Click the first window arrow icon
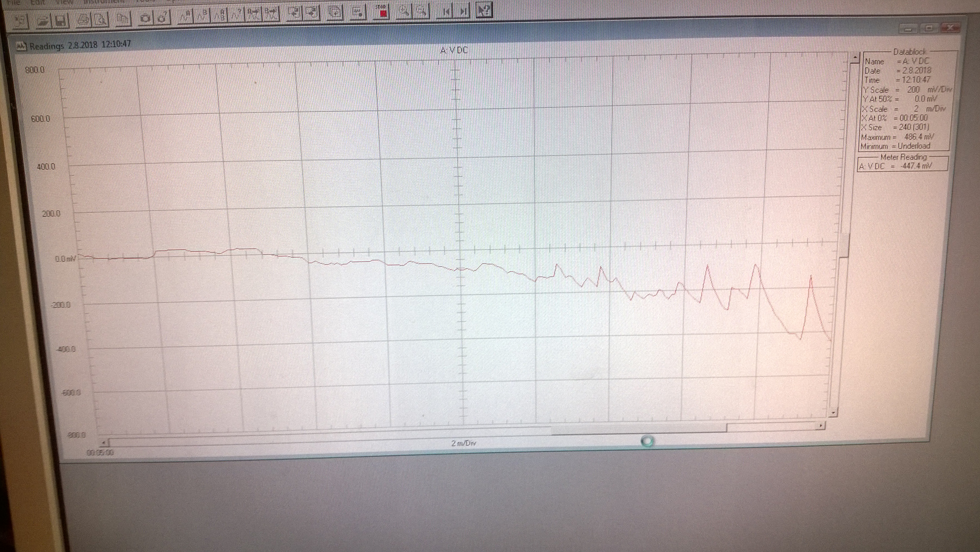980x552 pixels. pyautogui.click(x=294, y=13)
